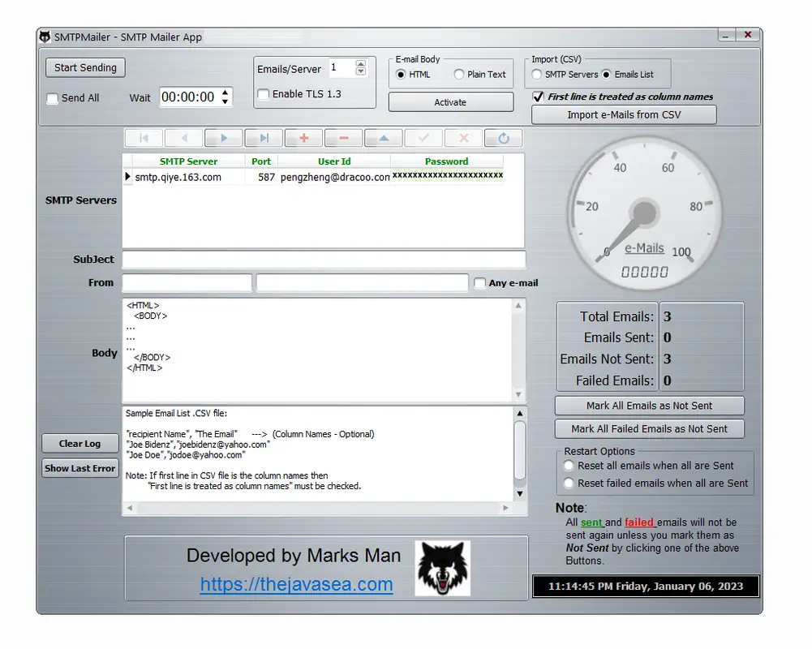The image size is (812, 649).
Task: Jump to the last SMTP server record
Action: 264,138
